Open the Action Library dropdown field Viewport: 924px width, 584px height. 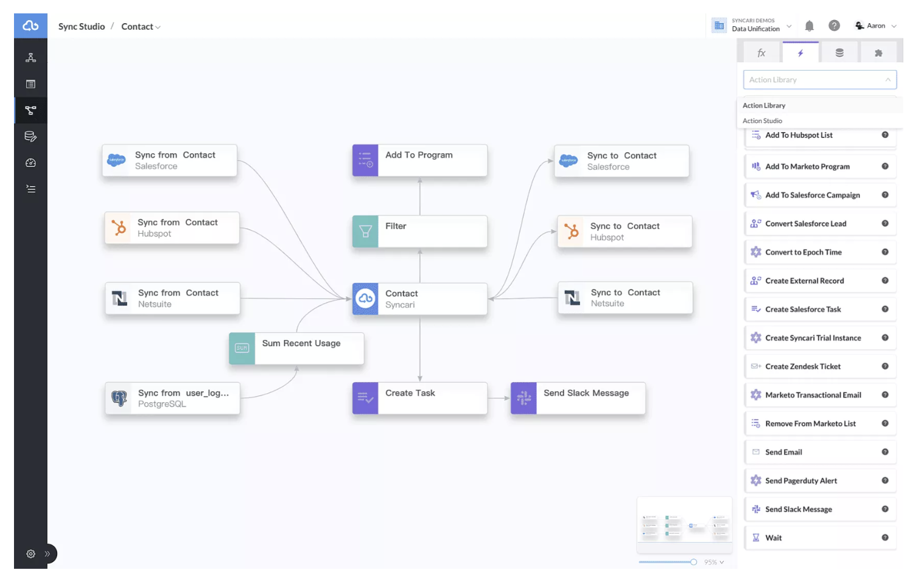point(819,80)
